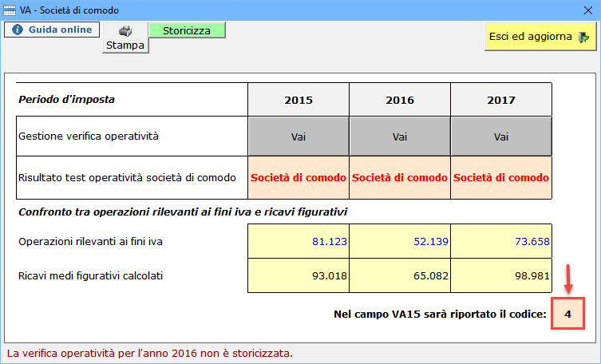Select the 2016 column header

400,100
